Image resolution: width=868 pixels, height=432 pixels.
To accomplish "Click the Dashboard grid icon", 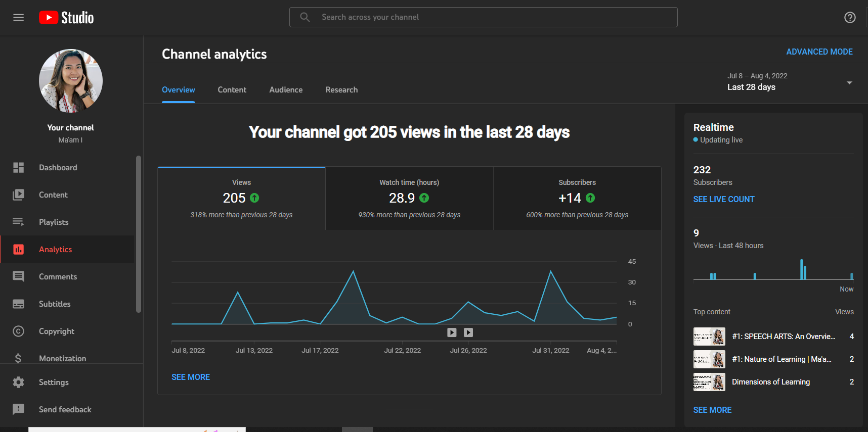I will [x=19, y=168].
